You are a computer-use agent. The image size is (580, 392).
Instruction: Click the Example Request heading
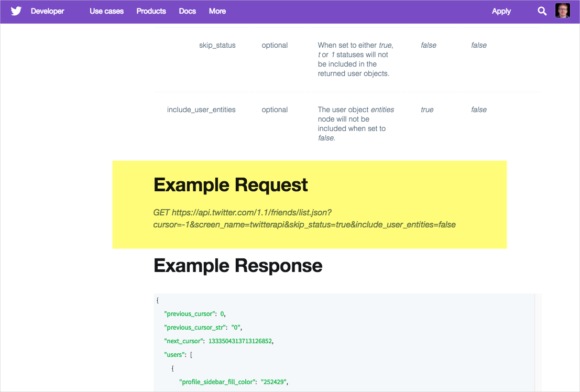click(231, 185)
